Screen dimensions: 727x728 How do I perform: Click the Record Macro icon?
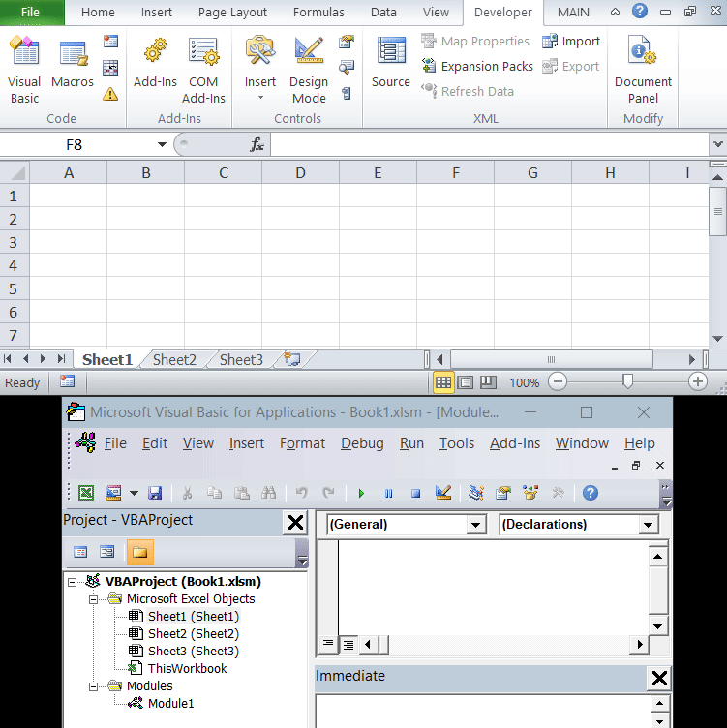pos(110,42)
